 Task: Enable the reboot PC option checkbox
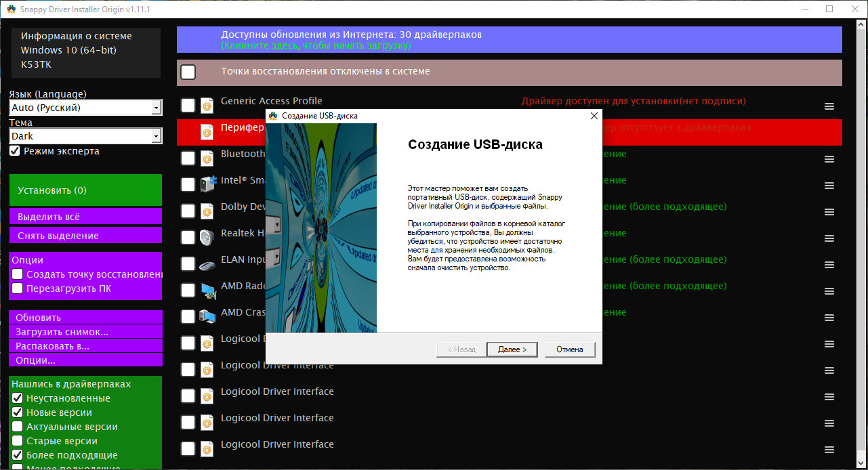click(x=18, y=289)
